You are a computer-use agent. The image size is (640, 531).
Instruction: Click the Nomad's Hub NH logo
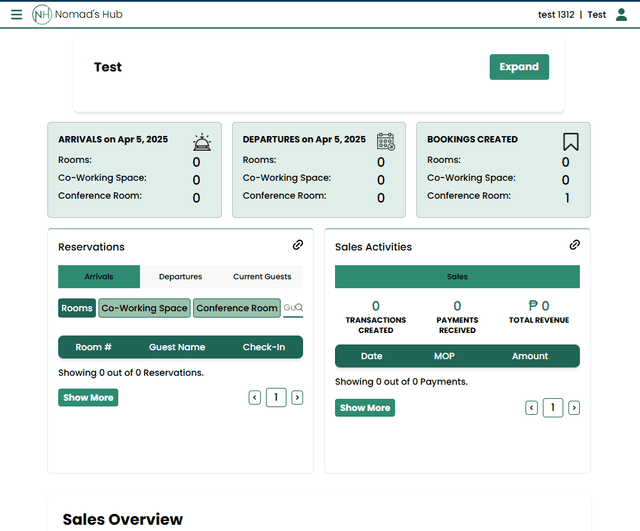click(x=43, y=15)
